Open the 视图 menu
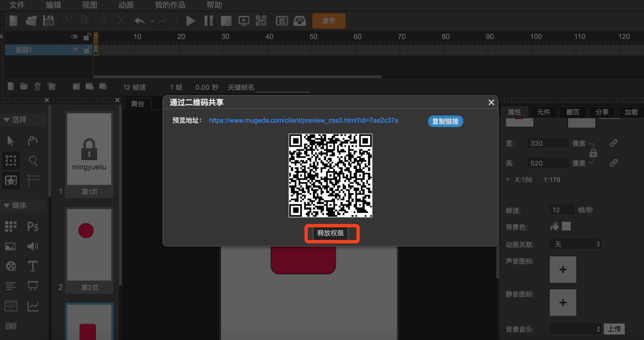 click(90, 5)
